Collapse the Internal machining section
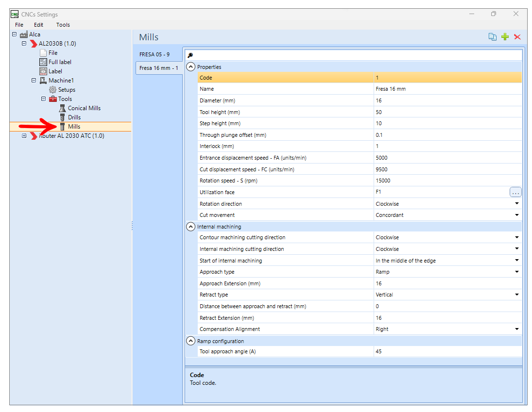The image size is (532, 412). 191,227
